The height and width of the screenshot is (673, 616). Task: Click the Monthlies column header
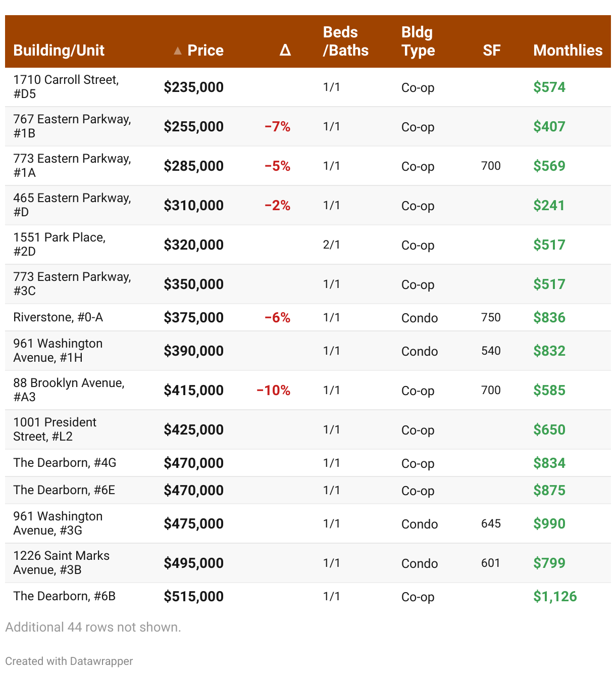click(568, 51)
